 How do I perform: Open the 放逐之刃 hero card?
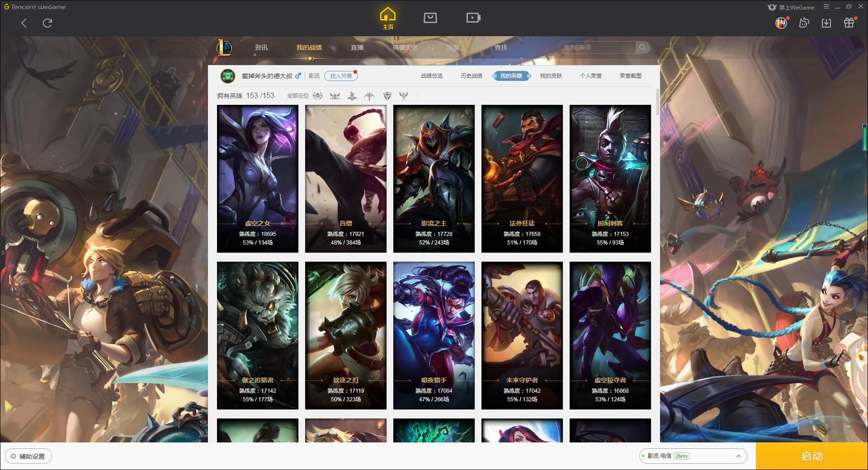click(346, 335)
